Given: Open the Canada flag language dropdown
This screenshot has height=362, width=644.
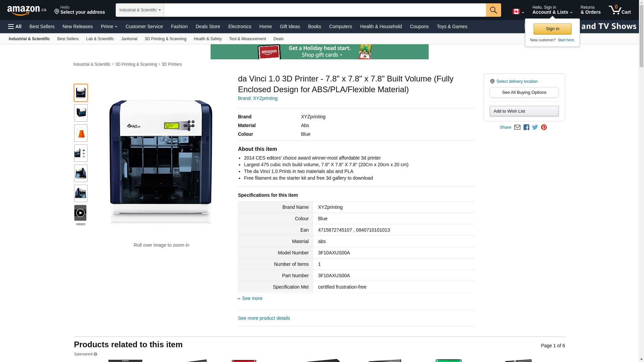Looking at the screenshot, I should click(x=518, y=12).
